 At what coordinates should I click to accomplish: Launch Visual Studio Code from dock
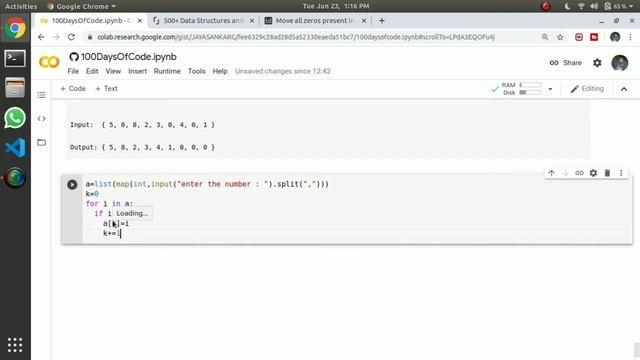(x=15, y=148)
